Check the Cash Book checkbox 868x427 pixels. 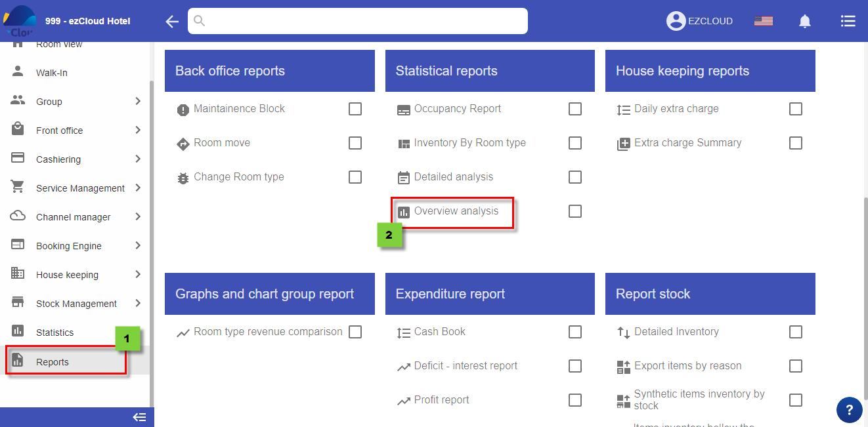pos(575,332)
